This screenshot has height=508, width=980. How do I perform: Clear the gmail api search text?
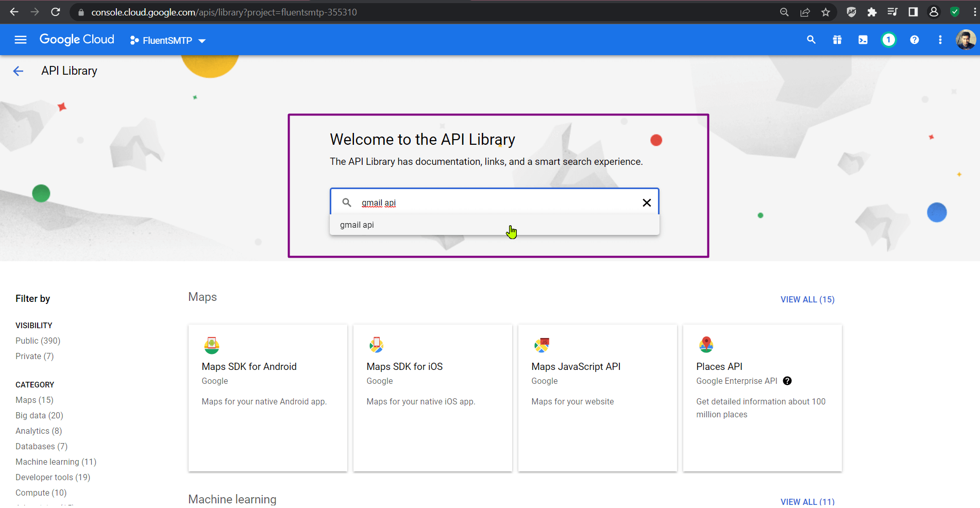point(647,203)
